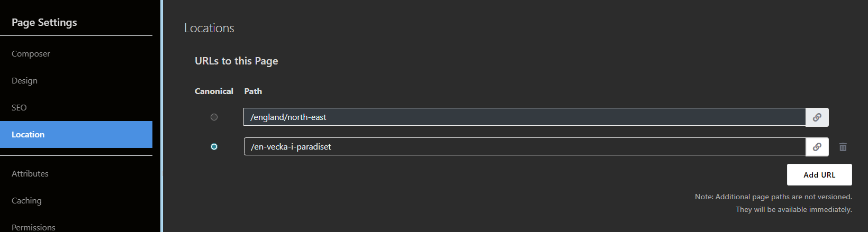Screen dimensions: 868x232
Task: Click the Path column label
Action: coord(253,91)
